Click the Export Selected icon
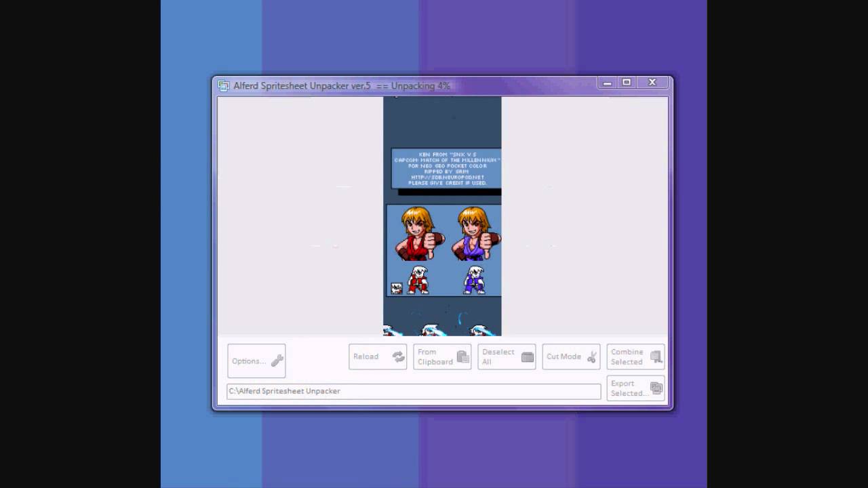The width and height of the screenshot is (868, 488). pyautogui.click(x=656, y=388)
